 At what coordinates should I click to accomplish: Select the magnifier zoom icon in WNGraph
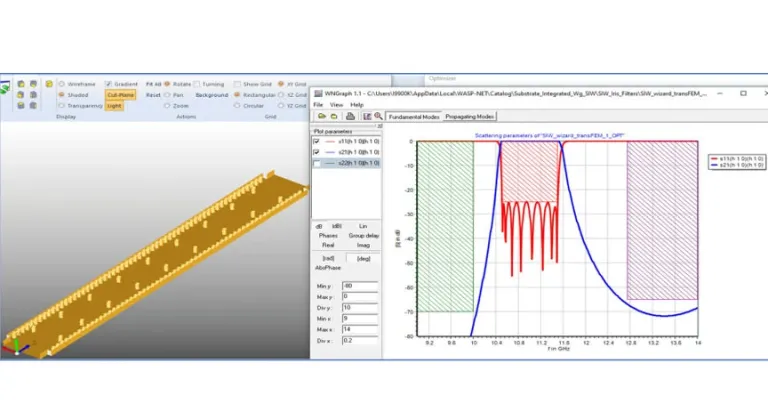(x=378, y=116)
